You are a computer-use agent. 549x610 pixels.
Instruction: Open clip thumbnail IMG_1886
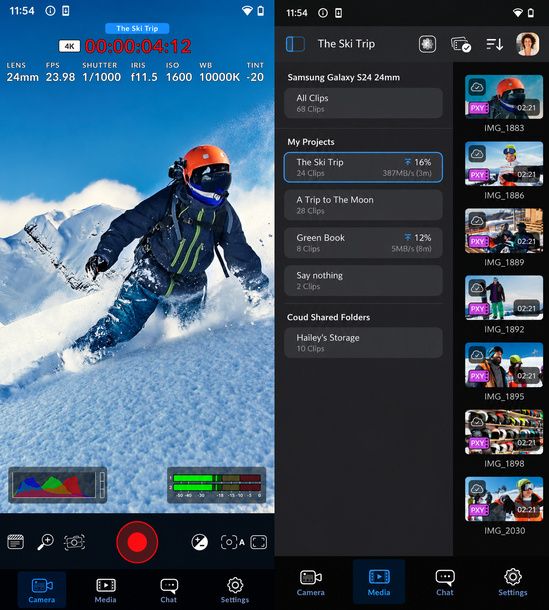point(504,164)
